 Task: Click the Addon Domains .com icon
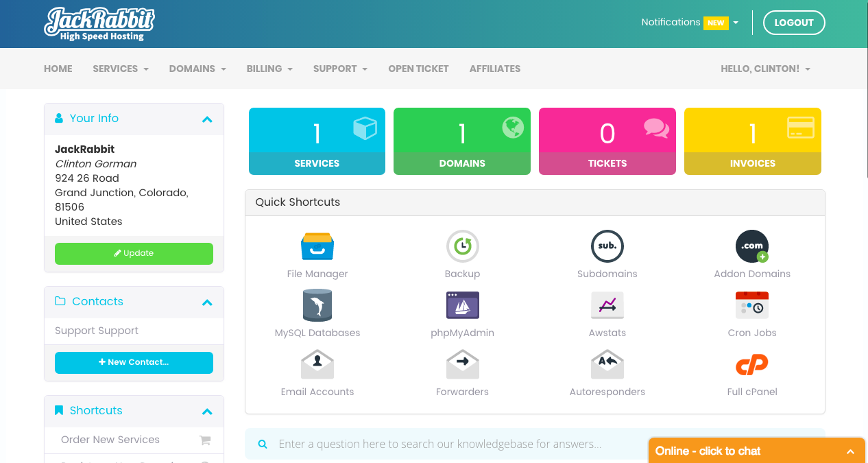pyautogui.click(x=751, y=246)
